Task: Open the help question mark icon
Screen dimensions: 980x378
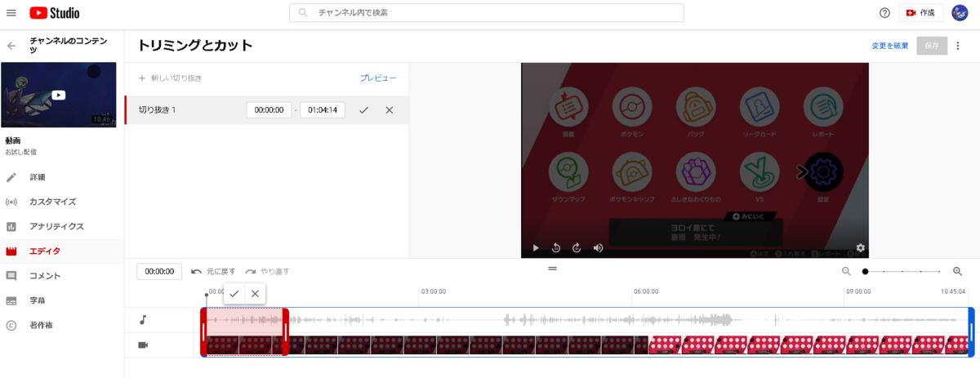Action: click(x=884, y=13)
